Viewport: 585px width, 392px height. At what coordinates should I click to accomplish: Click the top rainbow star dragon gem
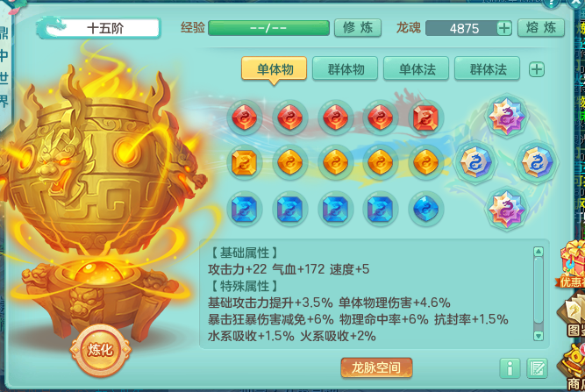[x=506, y=117]
